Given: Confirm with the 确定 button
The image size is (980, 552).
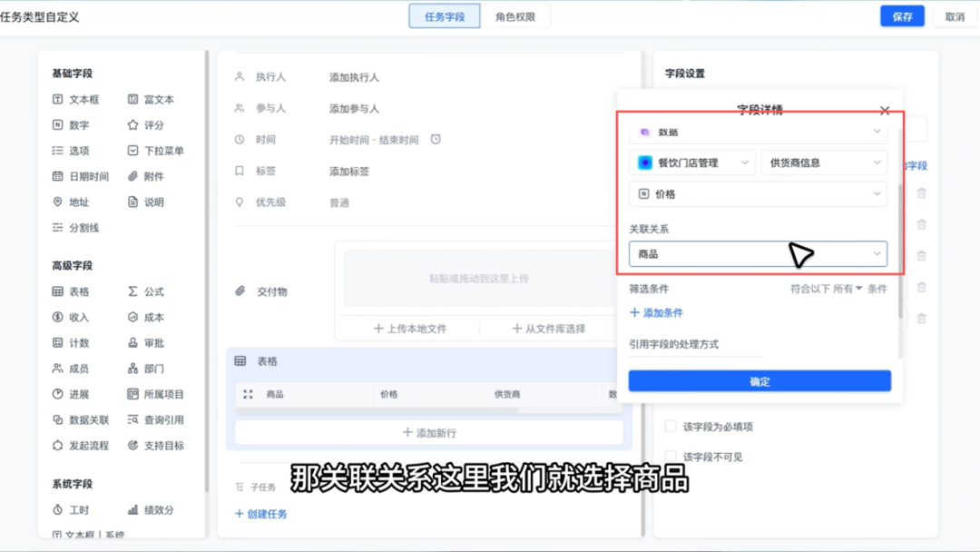Looking at the screenshot, I should 759,380.
